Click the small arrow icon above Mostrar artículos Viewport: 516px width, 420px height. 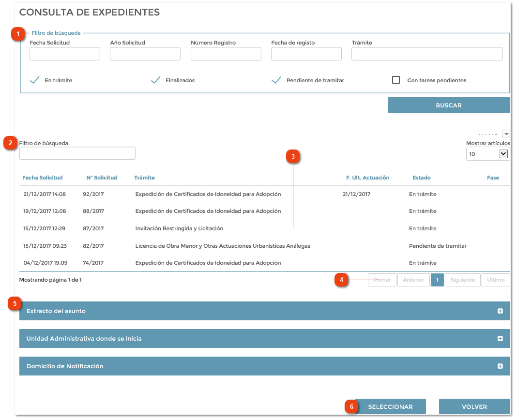(x=506, y=134)
